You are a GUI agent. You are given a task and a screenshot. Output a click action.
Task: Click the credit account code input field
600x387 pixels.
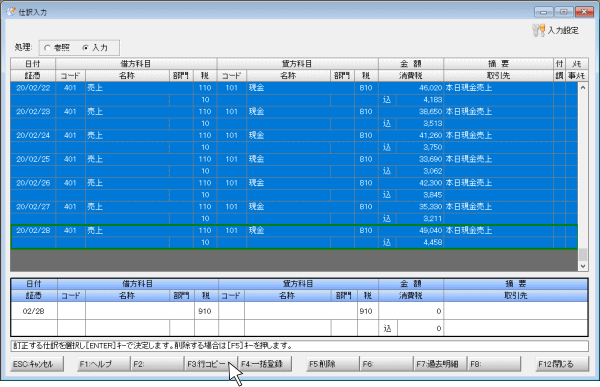pos(232,311)
